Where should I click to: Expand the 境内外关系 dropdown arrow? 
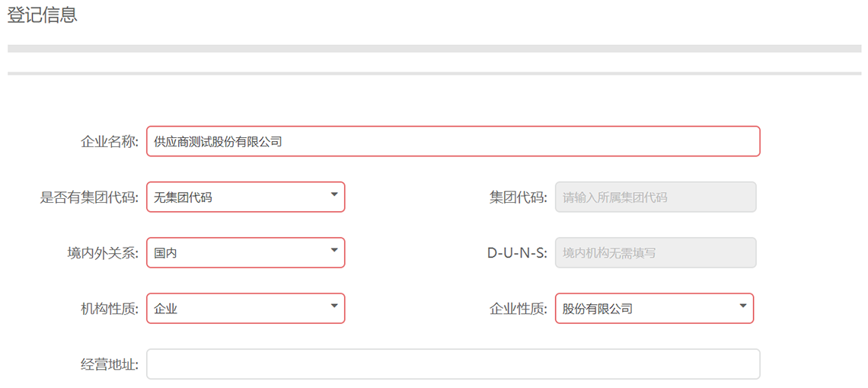point(333,250)
